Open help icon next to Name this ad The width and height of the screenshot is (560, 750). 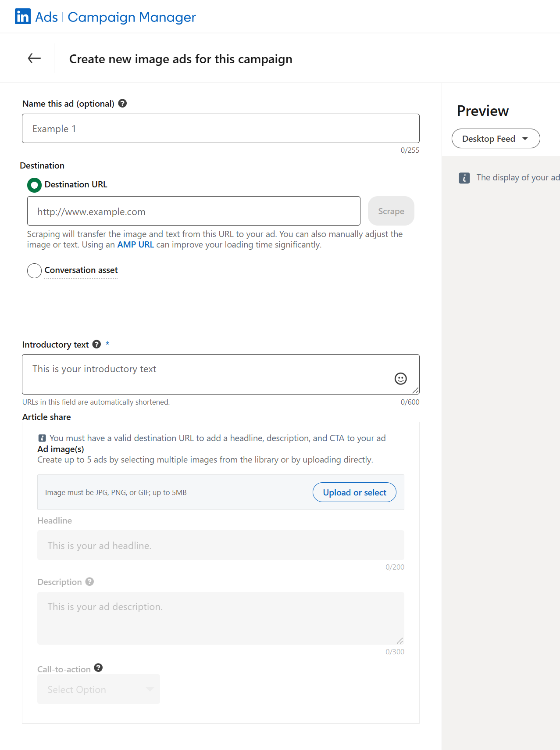click(x=123, y=103)
